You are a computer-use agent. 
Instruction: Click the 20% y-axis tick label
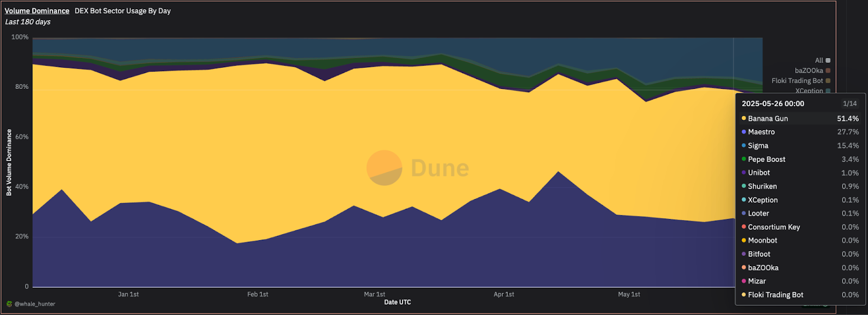[22, 236]
